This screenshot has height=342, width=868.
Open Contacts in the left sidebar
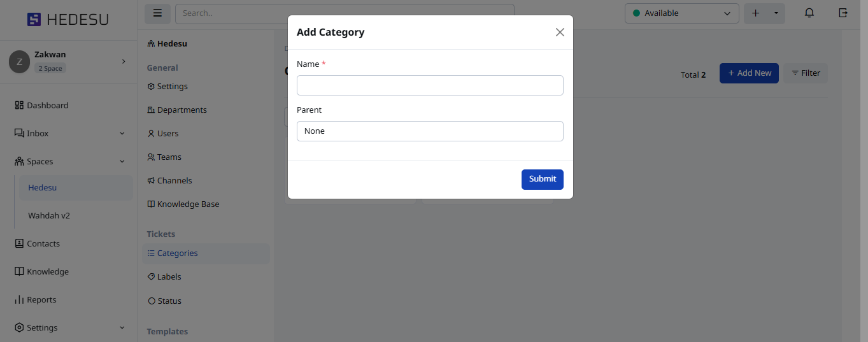tap(43, 244)
